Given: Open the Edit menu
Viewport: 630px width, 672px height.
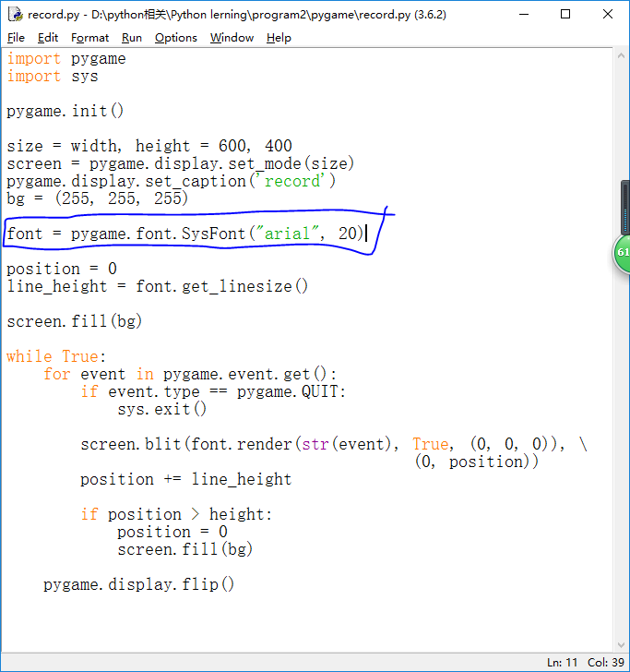Looking at the screenshot, I should tap(48, 38).
